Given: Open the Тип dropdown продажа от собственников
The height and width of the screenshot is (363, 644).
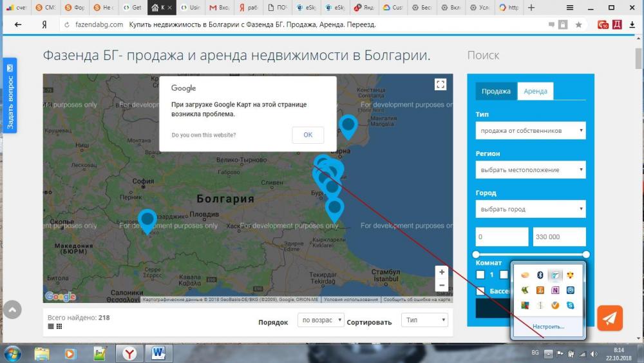Looking at the screenshot, I should pos(531,131).
